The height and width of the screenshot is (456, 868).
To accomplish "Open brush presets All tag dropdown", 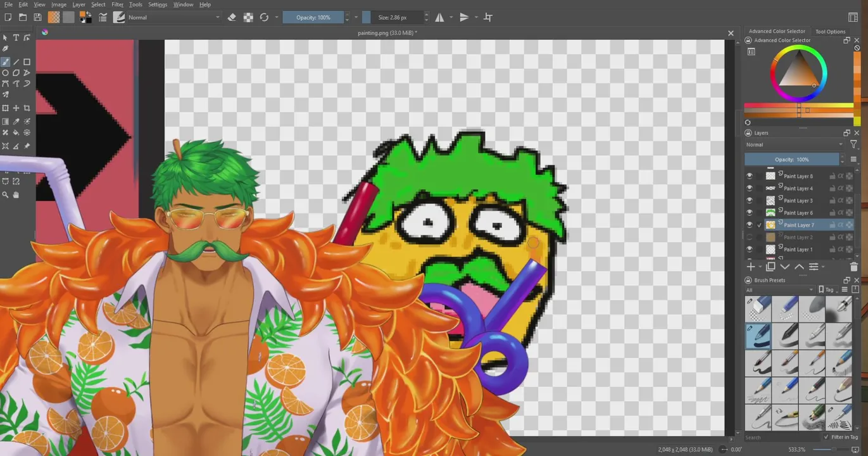I will pyautogui.click(x=779, y=290).
